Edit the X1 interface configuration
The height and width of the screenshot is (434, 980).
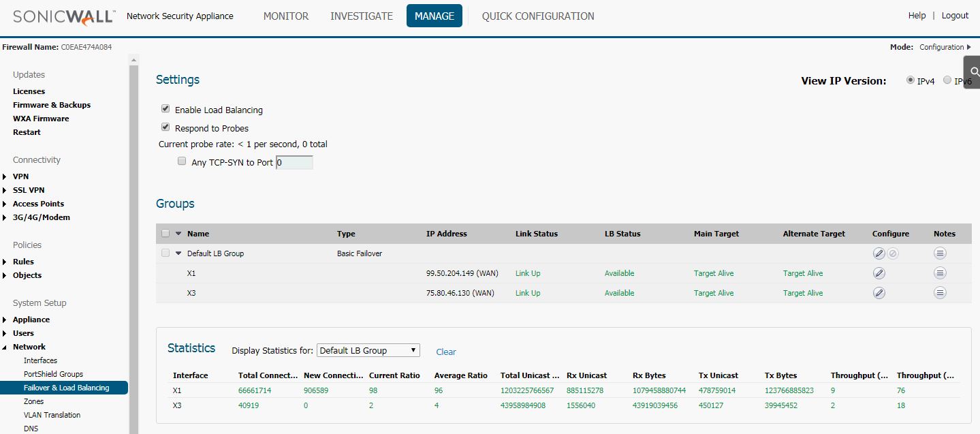[x=879, y=273]
